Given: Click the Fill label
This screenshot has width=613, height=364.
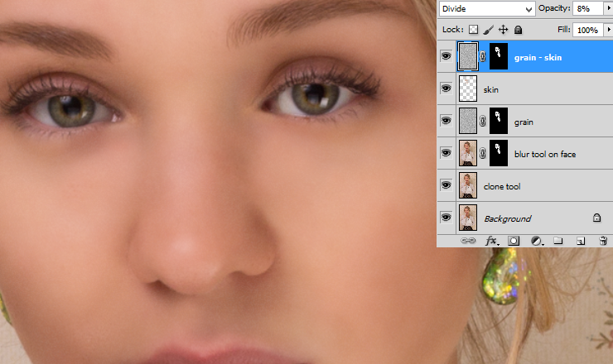Looking at the screenshot, I should (x=564, y=30).
